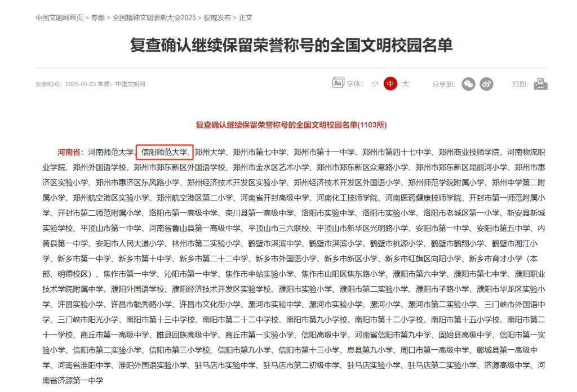Select the small font size 小
577x392 pixels.
coord(375,84)
